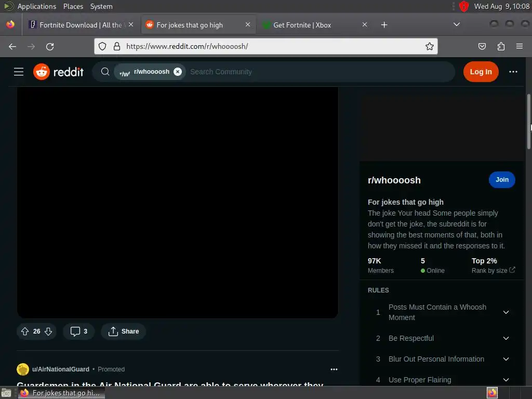This screenshot has height=399, width=532.
Task: Close the Fortnite Download tab
Action: click(x=131, y=24)
